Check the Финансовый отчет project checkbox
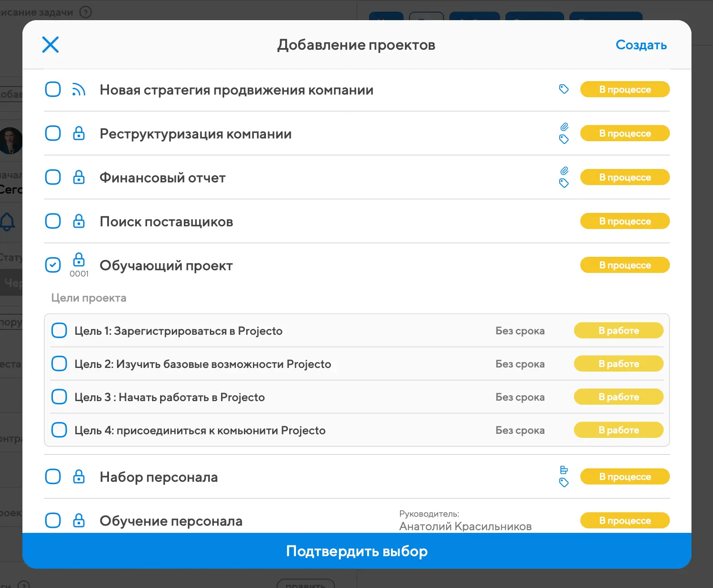The width and height of the screenshot is (713, 588). click(x=53, y=177)
